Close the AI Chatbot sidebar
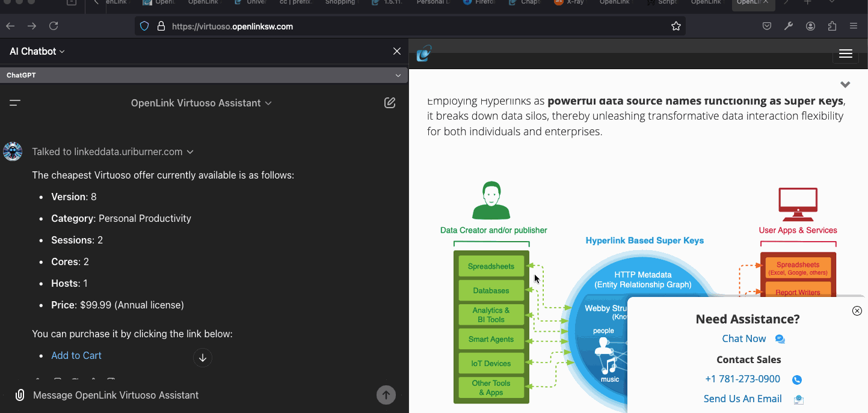 tap(397, 52)
